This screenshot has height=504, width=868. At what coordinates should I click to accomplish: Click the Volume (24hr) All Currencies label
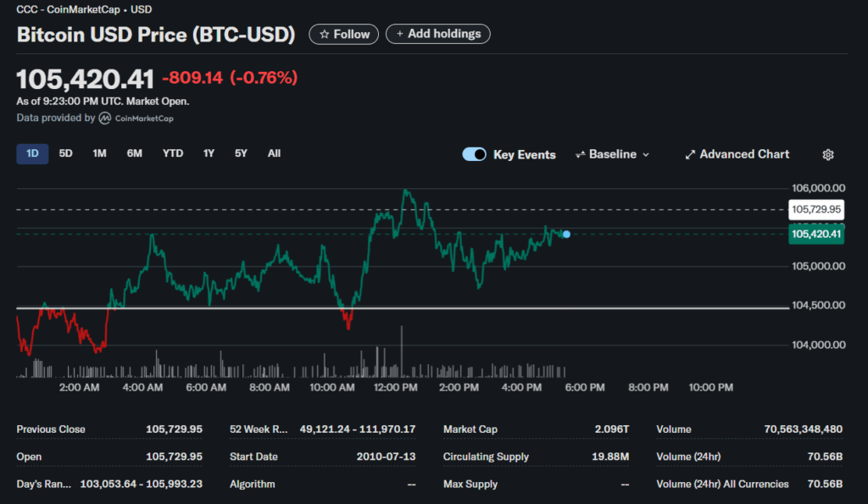tap(722, 484)
